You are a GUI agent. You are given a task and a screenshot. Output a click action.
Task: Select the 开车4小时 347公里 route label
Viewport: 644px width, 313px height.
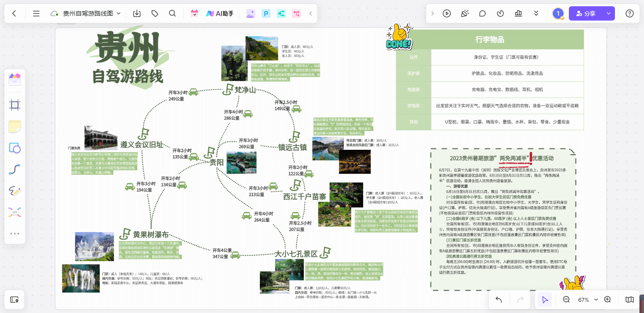222,254
